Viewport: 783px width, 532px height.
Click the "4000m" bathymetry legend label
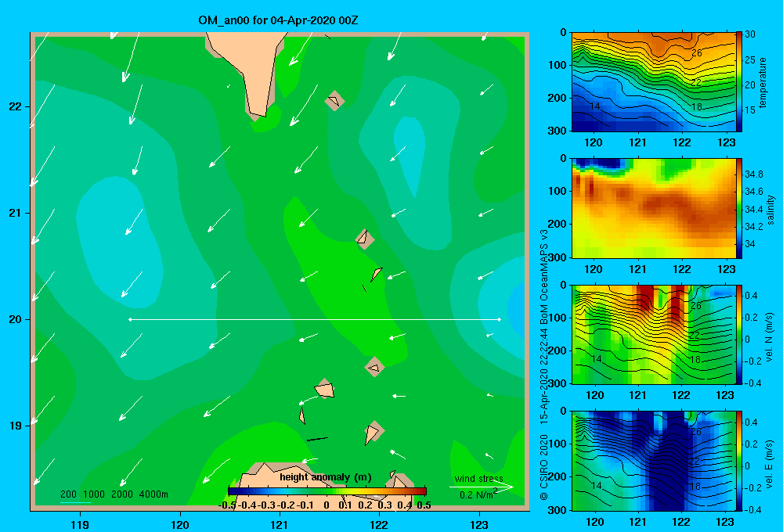(153, 494)
